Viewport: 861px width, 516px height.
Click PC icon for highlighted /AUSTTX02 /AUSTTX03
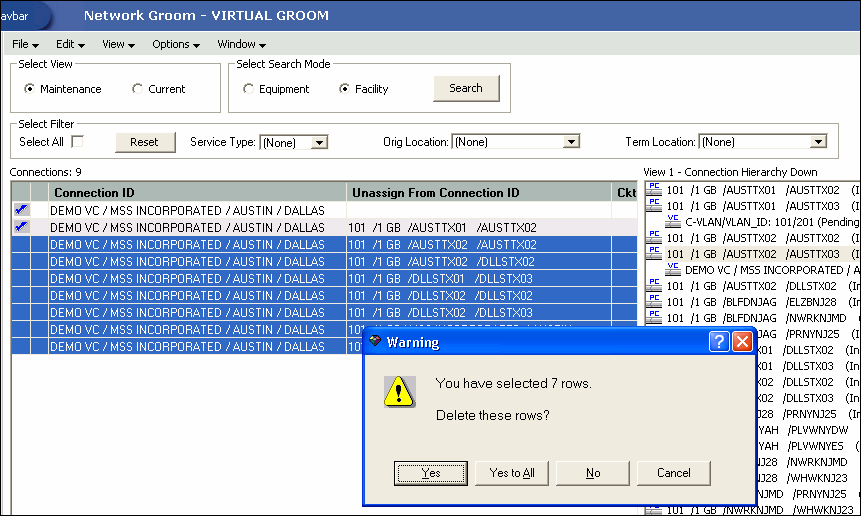[653, 253]
